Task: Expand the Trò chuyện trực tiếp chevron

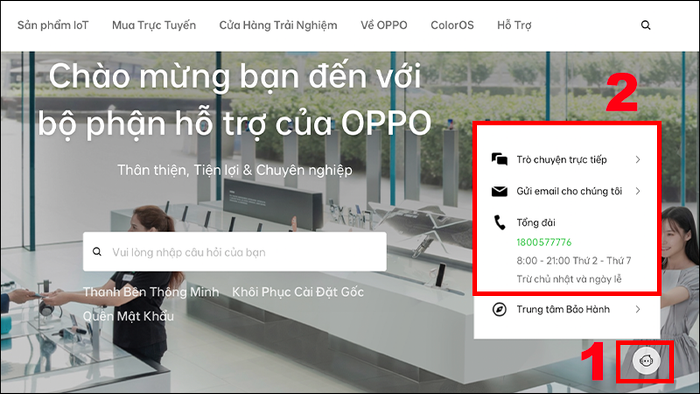Action: [638, 159]
